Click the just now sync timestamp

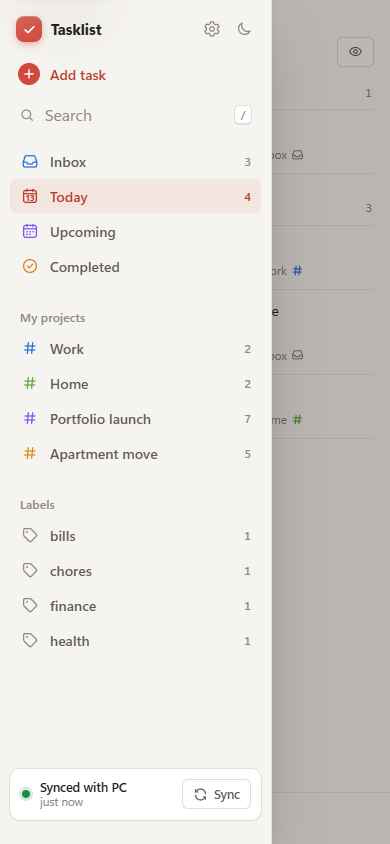coord(61,802)
